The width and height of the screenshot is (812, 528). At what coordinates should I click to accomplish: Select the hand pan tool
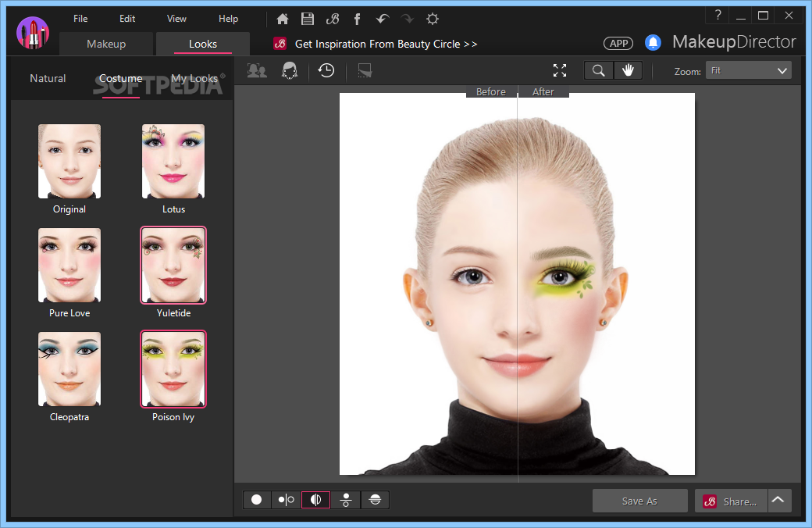click(628, 71)
